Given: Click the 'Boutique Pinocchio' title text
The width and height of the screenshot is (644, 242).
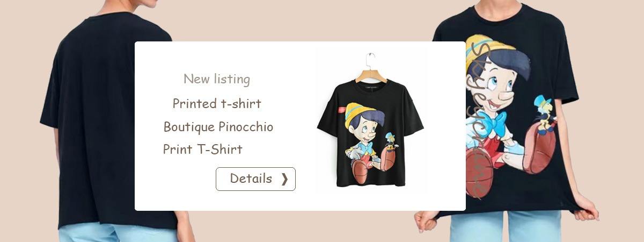Looking at the screenshot, I should pyautogui.click(x=218, y=127).
